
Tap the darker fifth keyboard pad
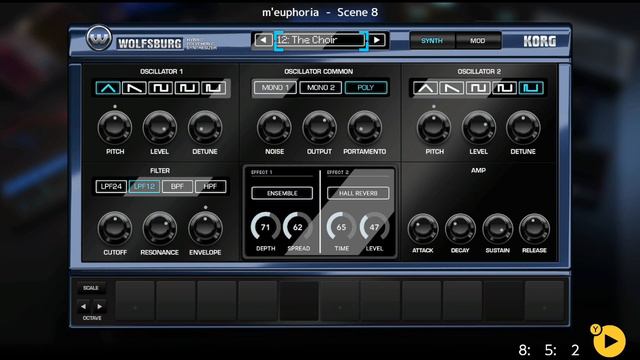299,300
